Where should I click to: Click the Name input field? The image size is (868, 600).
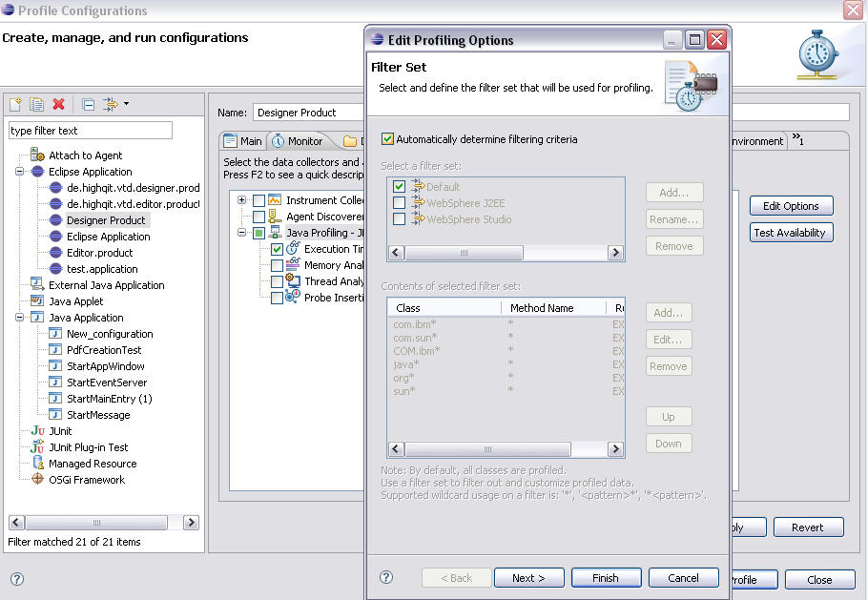(308, 113)
